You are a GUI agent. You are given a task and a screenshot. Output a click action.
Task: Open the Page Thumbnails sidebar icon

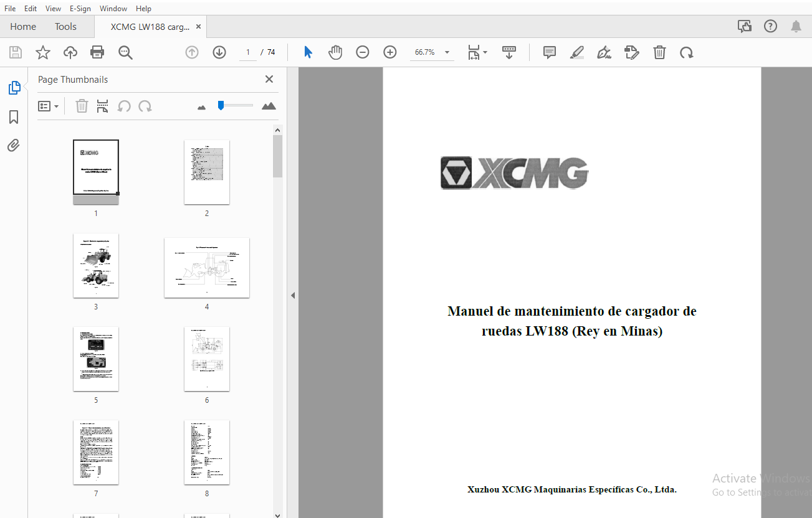(14, 88)
